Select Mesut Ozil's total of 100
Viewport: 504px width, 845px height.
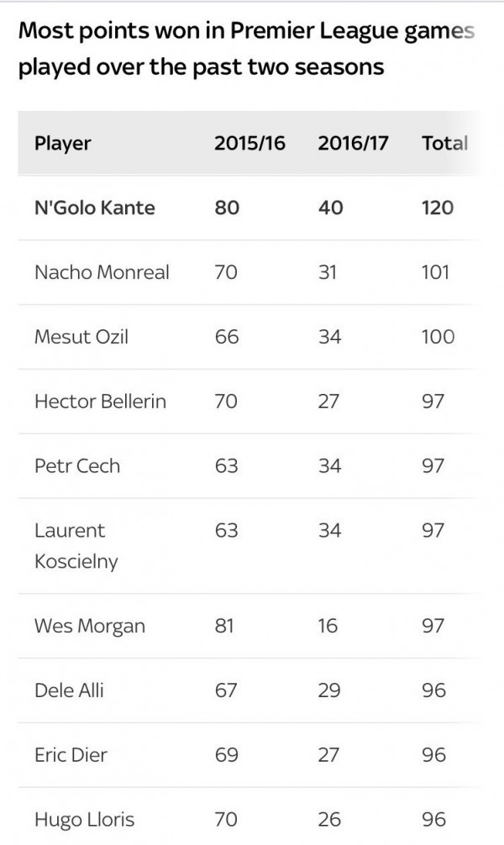coord(438,337)
